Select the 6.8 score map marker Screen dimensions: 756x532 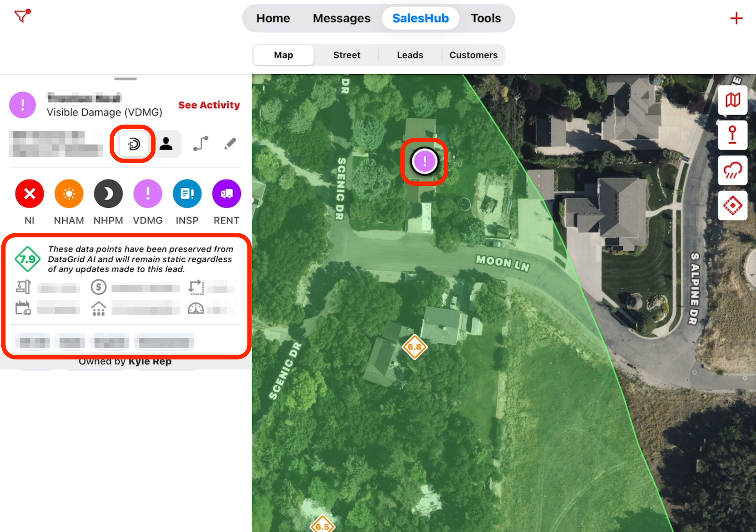pos(414,347)
